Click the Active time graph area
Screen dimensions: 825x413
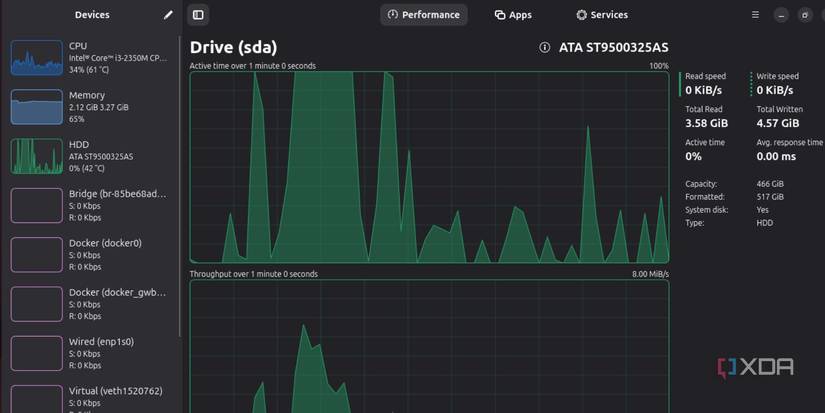coord(429,167)
